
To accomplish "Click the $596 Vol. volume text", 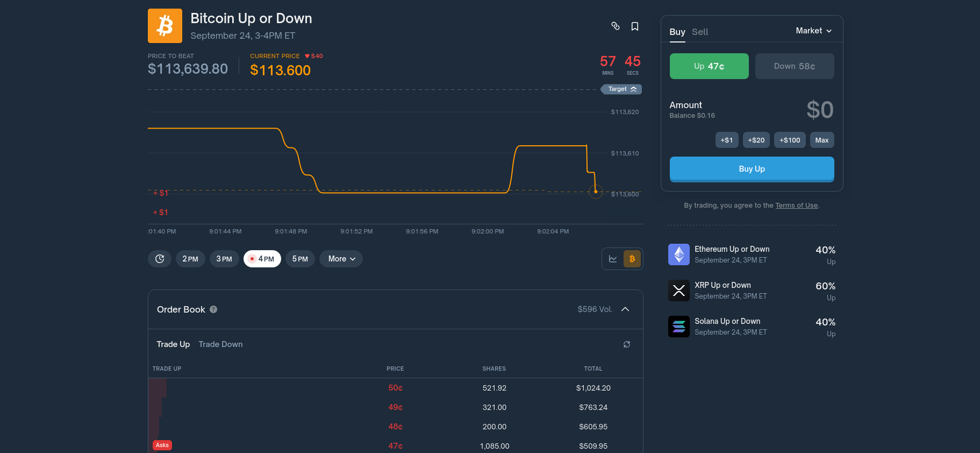I will coord(595,309).
